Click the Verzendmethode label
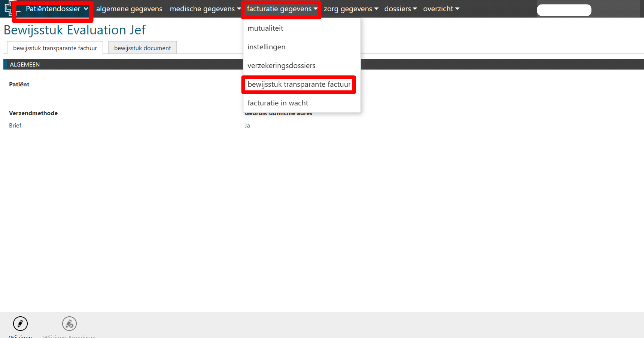This screenshot has height=338, width=644. 33,113
